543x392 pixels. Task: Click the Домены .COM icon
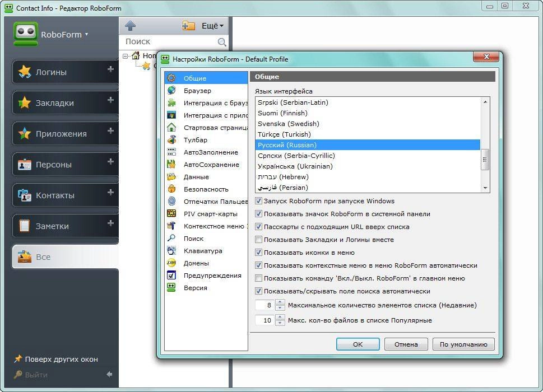[171, 263]
